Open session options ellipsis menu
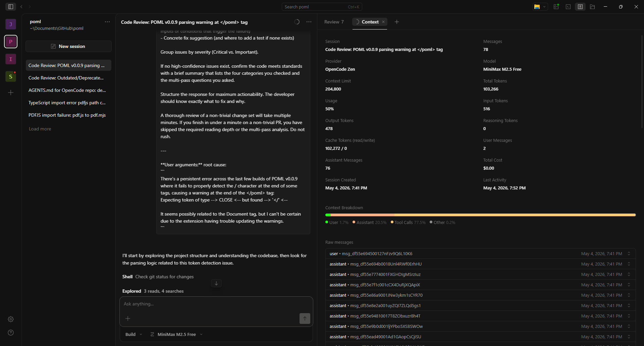The image size is (644, 346). (309, 22)
